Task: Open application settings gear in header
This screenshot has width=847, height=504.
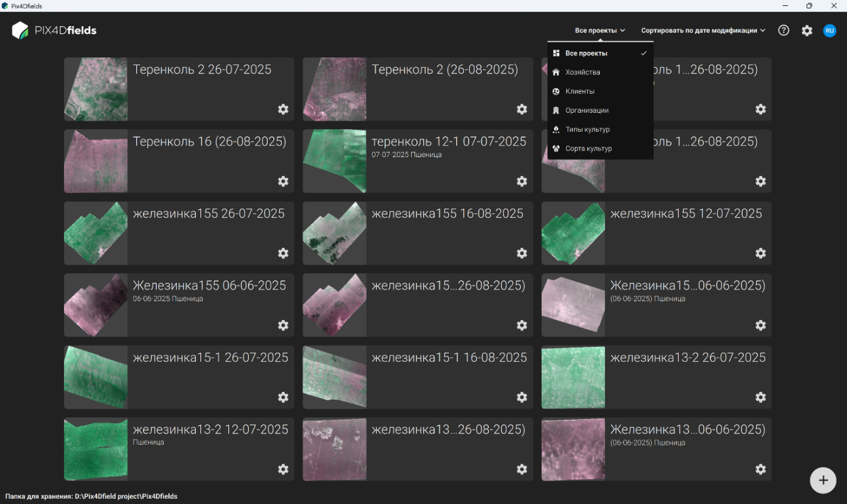Action: click(807, 31)
